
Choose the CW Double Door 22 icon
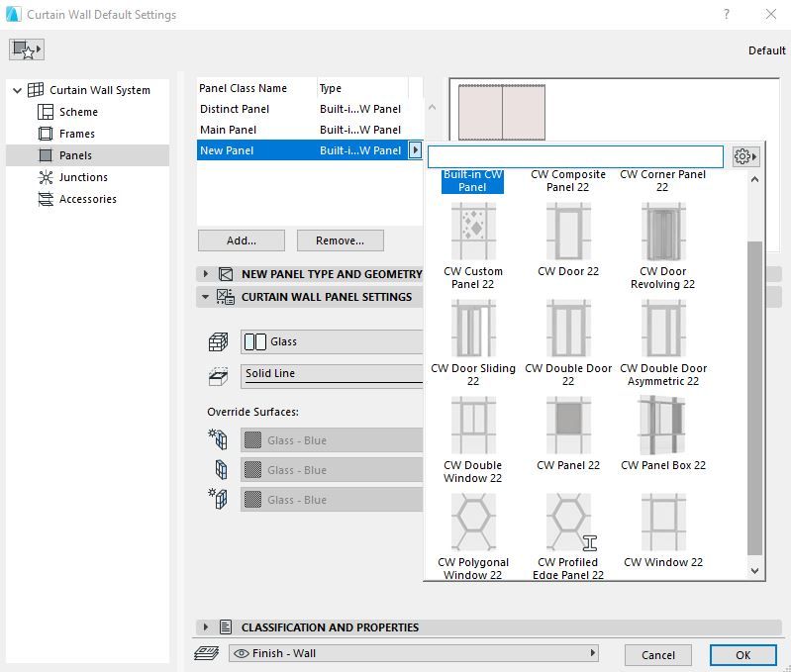(567, 330)
